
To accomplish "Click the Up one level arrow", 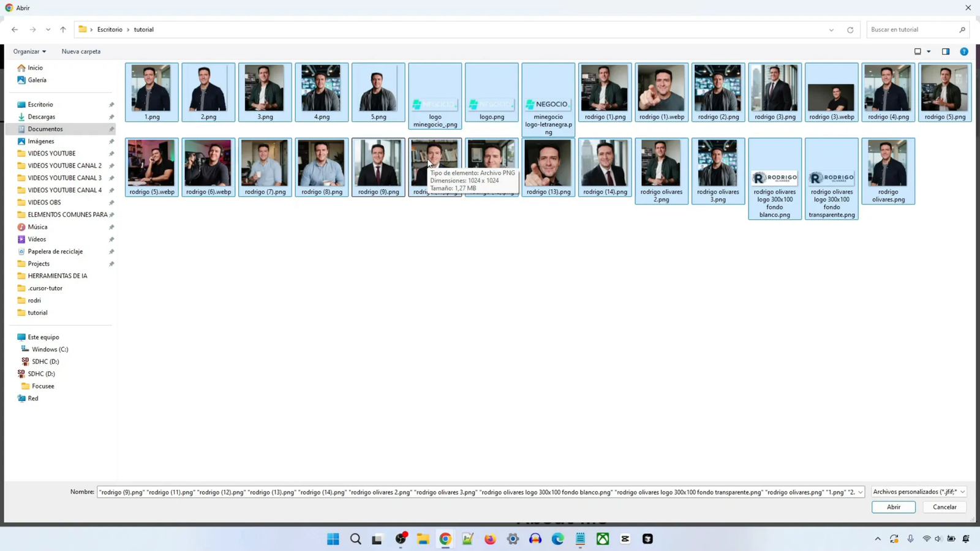I will (x=63, y=29).
